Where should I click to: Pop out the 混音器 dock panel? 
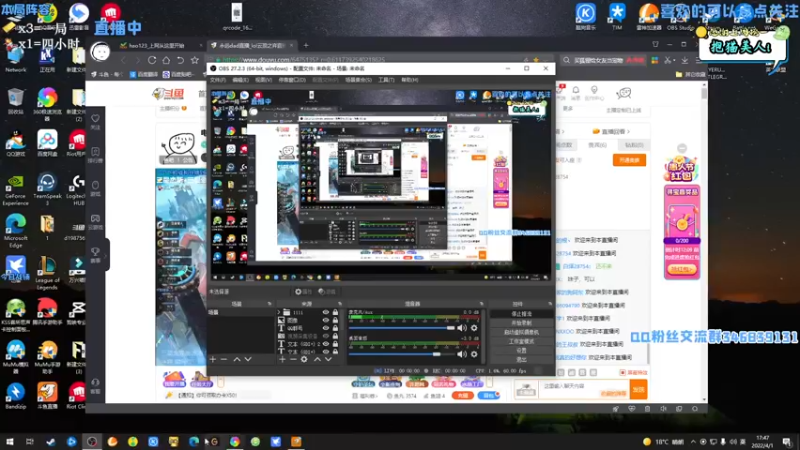481,304
